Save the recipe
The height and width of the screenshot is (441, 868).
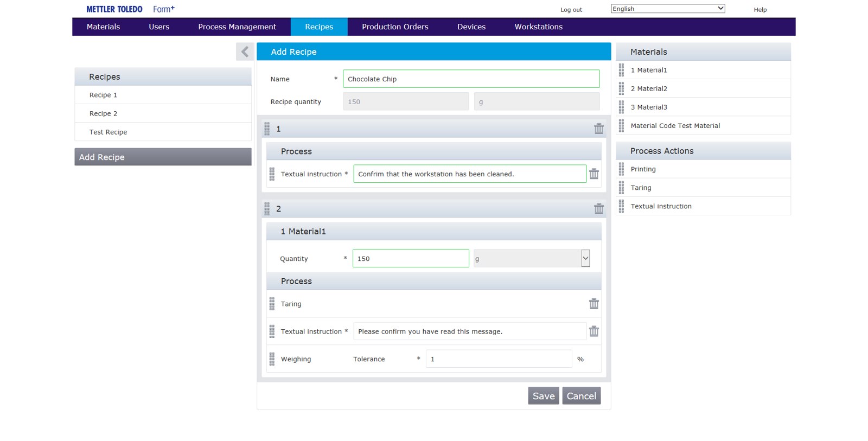point(544,396)
